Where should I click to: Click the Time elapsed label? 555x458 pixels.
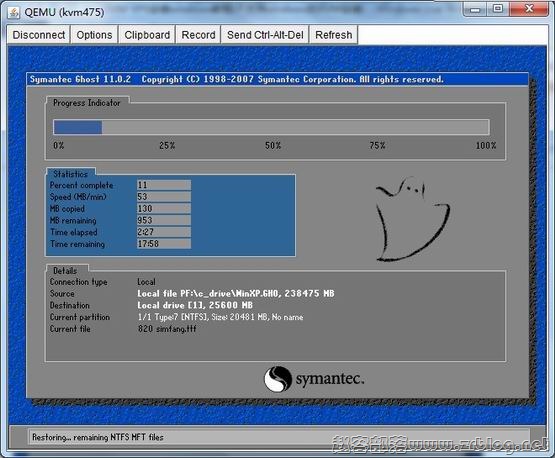click(x=74, y=232)
